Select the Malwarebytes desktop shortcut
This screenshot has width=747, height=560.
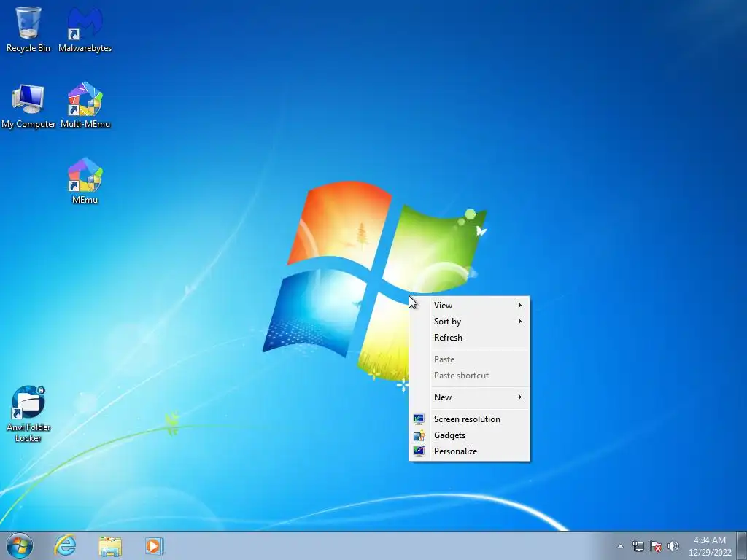coord(85,28)
